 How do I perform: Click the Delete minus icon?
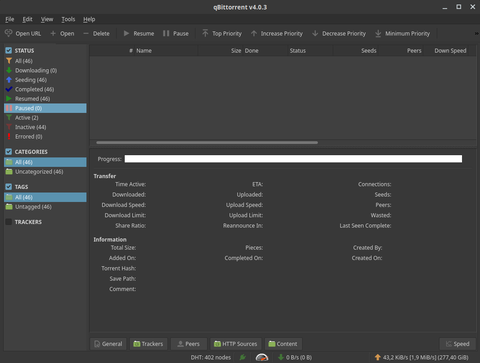(86, 33)
